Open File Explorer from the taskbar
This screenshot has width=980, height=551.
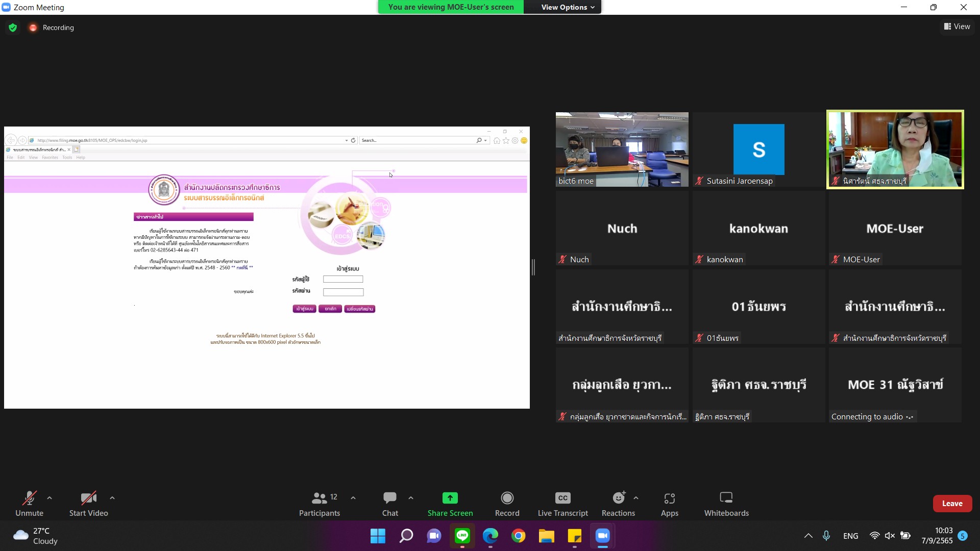coord(547,536)
